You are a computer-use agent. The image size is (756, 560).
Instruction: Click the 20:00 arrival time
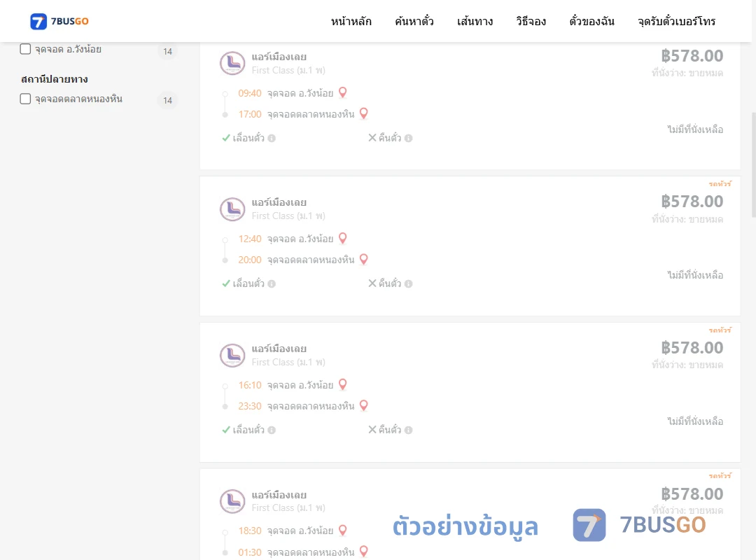point(250,260)
